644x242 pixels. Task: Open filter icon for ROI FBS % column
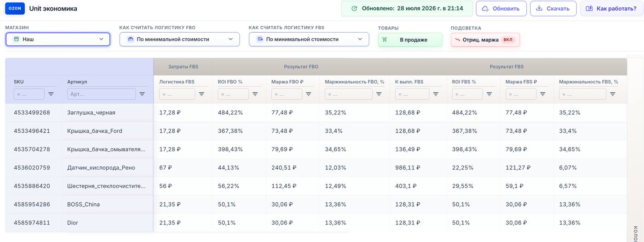[489, 94]
